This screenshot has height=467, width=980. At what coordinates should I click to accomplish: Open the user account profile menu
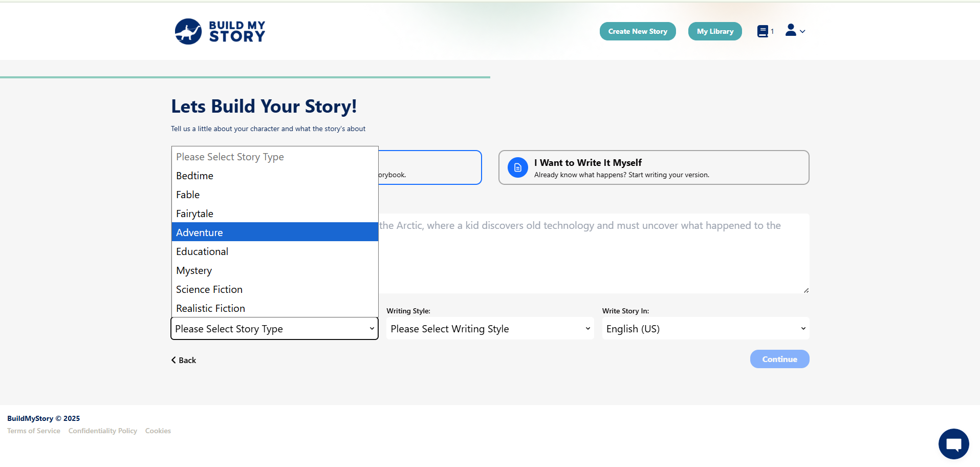point(795,31)
